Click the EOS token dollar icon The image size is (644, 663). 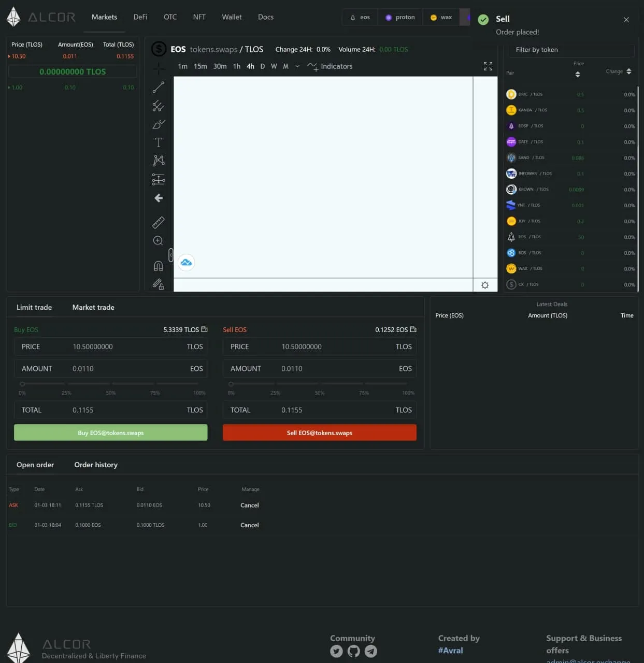click(159, 49)
